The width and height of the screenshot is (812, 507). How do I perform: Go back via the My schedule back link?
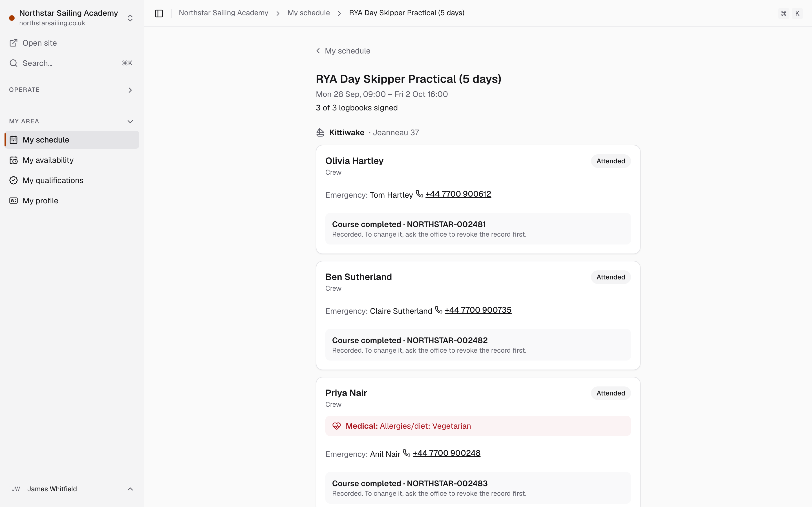pos(343,51)
